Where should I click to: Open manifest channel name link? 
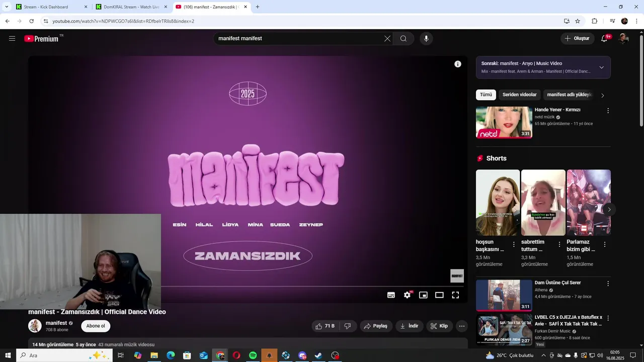point(56,323)
